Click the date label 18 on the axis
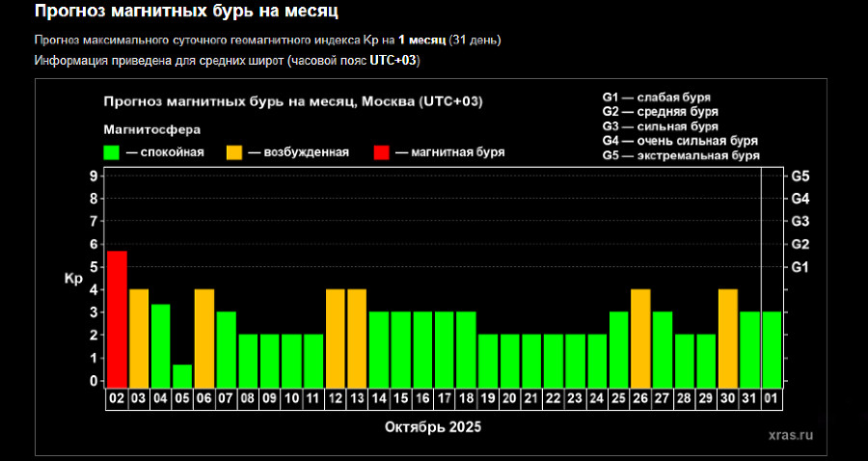 466,396
